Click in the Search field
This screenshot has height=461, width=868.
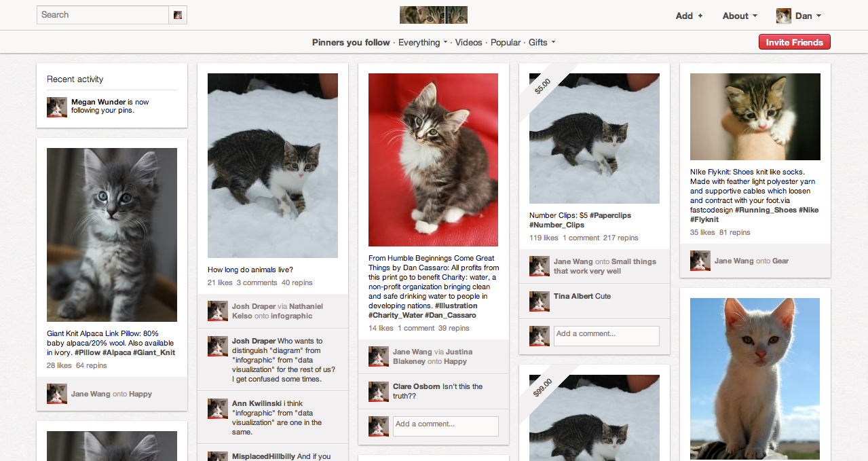point(102,15)
